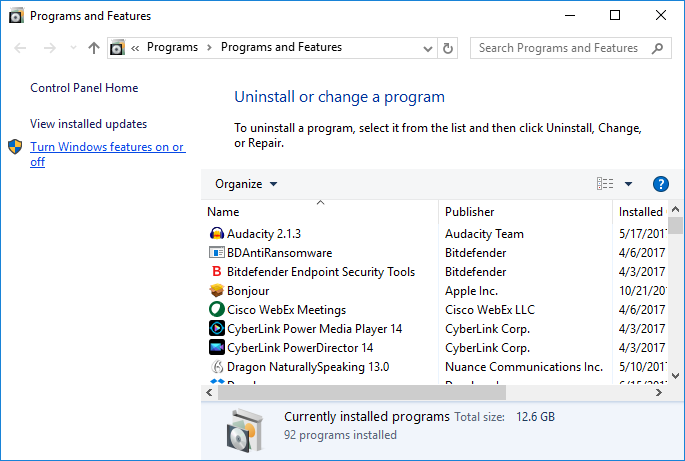Screen dimensions: 685x461
Task: Select the Bonjour program name
Action: [248, 291]
